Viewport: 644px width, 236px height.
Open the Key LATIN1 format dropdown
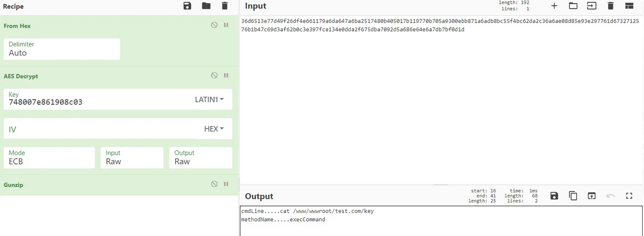pyautogui.click(x=209, y=99)
